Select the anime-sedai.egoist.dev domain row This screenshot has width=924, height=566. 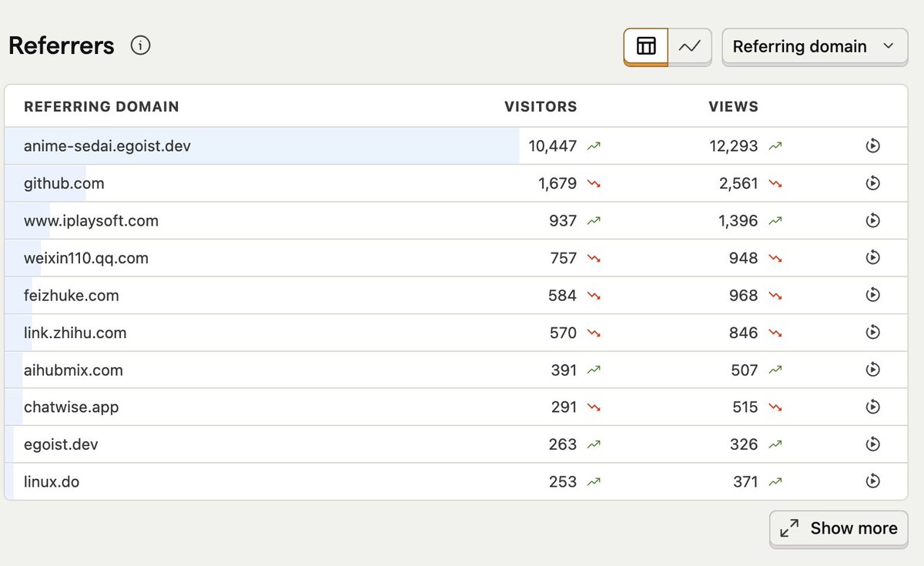tap(456, 146)
